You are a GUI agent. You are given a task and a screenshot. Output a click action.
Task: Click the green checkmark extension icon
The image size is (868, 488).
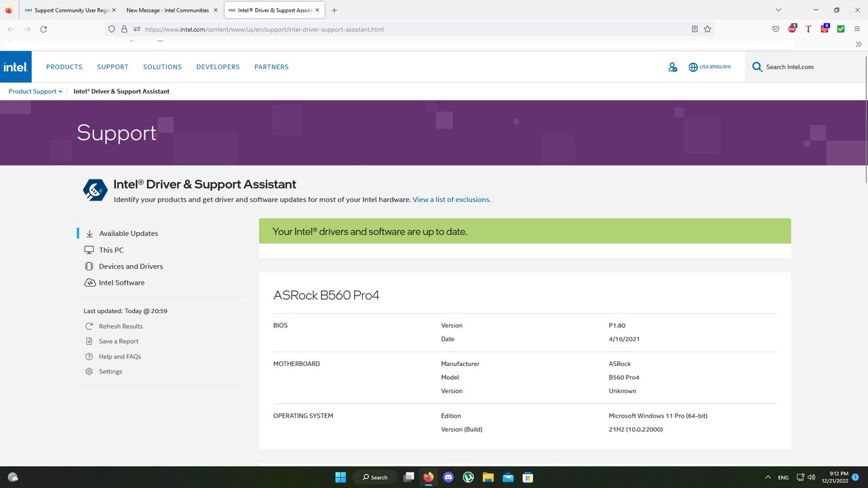(841, 29)
